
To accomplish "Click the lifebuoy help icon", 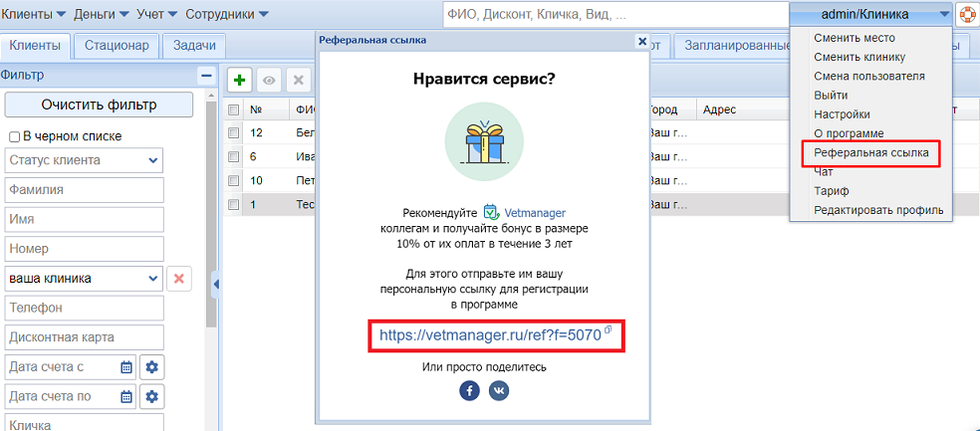I will pyautogui.click(x=967, y=15).
